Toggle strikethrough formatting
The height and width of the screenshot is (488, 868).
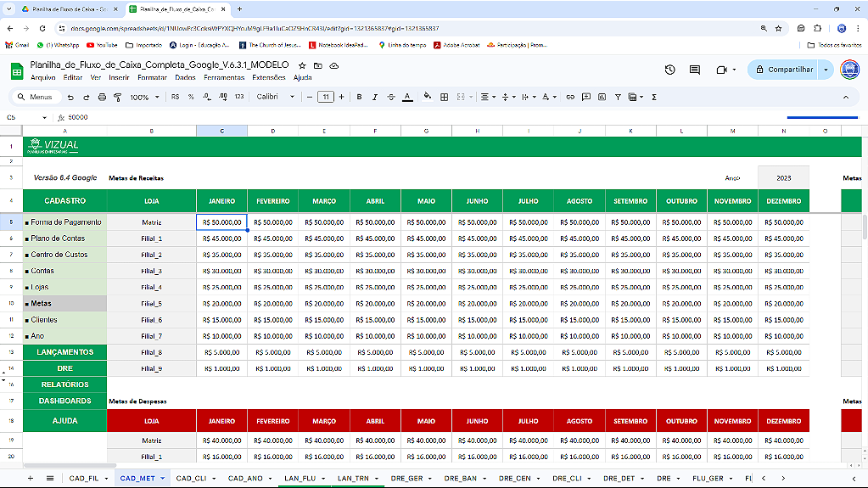click(391, 97)
